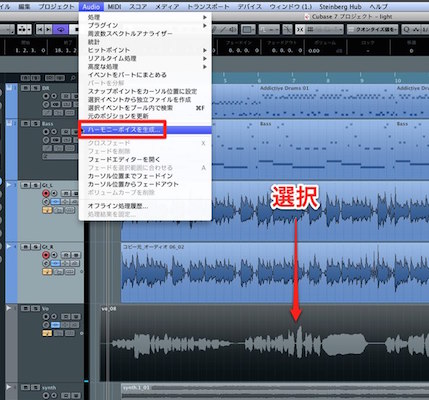429x400 pixels.
Task: Toggle orange musical timebase button on Vo track
Action: (x=47, y=333)
